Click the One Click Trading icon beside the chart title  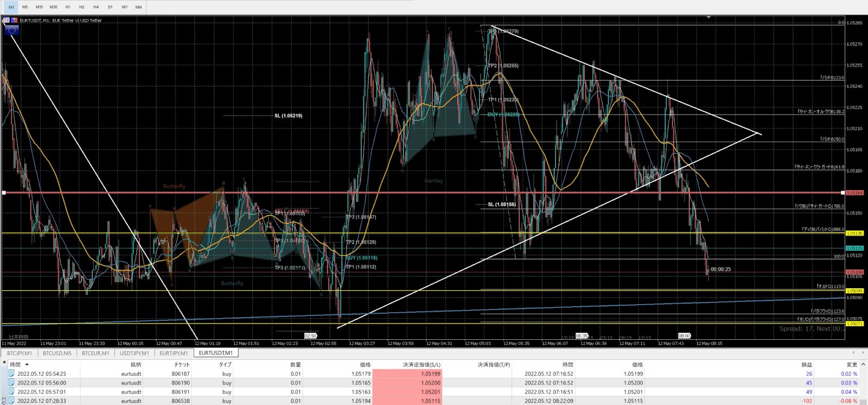[x=6, y=21]
